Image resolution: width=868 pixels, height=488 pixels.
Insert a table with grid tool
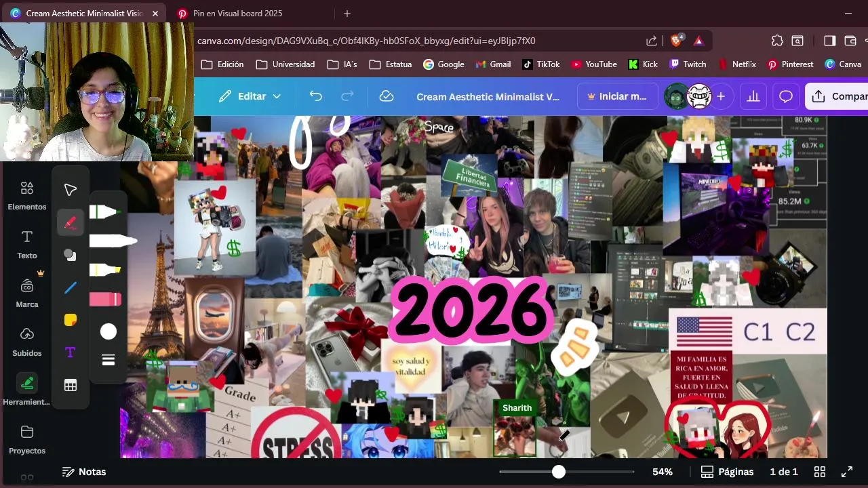pos(71,385)
